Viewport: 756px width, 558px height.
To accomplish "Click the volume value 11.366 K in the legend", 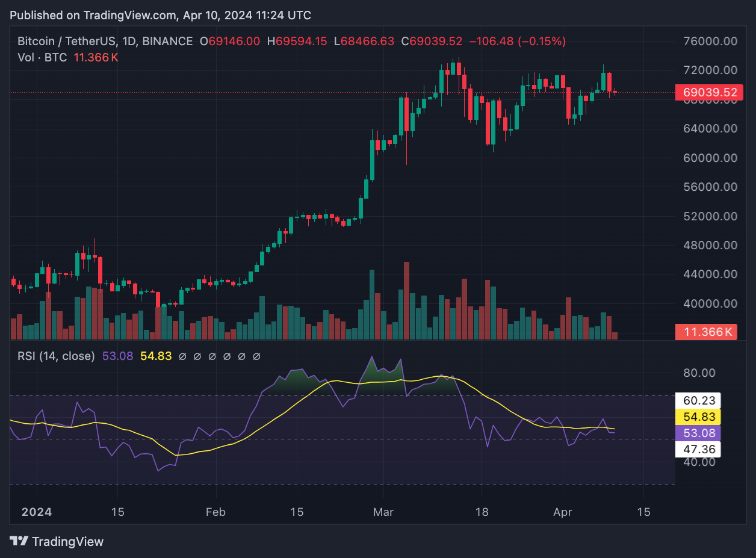I will pos(96,58).
